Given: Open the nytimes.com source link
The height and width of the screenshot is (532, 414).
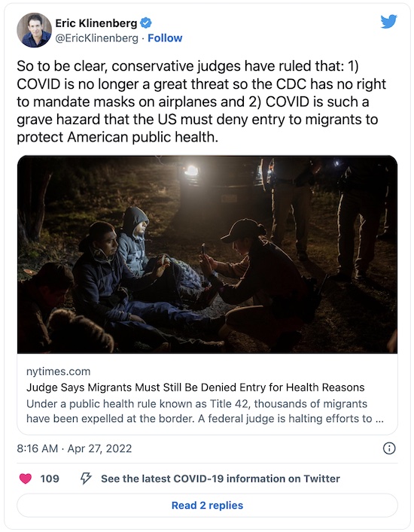Looking at the screenshot, I should (59, 371).
